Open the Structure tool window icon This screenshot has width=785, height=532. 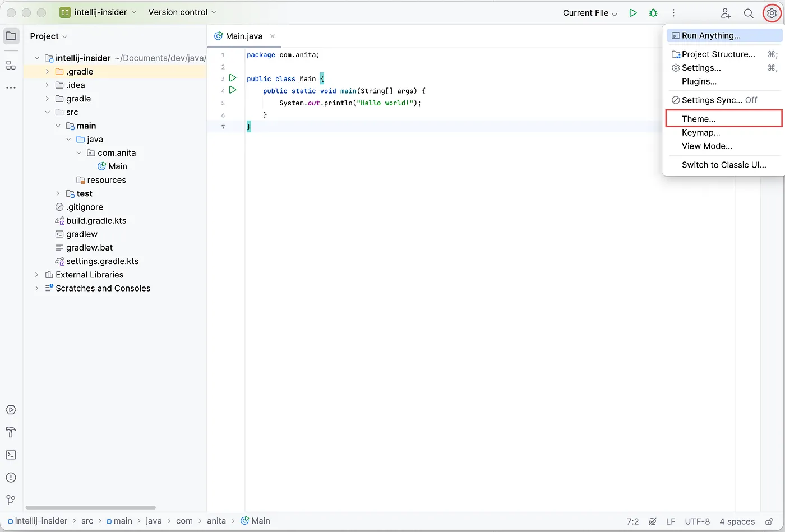point(11,65)
